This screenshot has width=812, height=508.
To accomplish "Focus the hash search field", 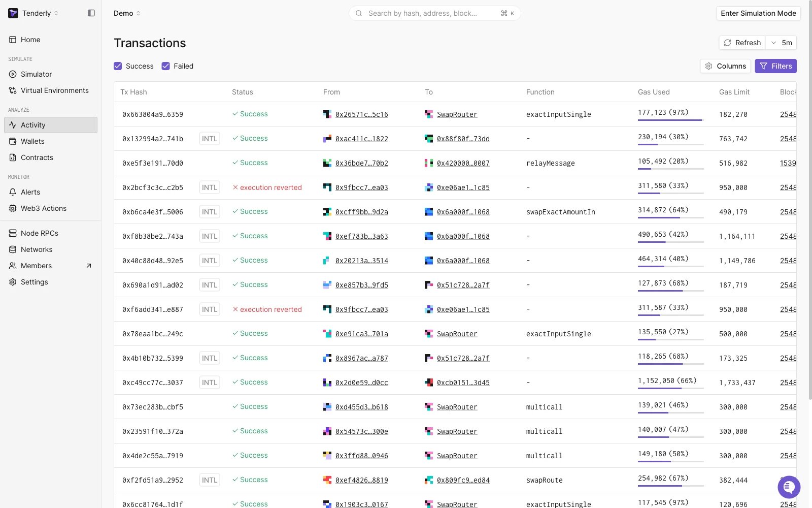I will tap(434, 13).
